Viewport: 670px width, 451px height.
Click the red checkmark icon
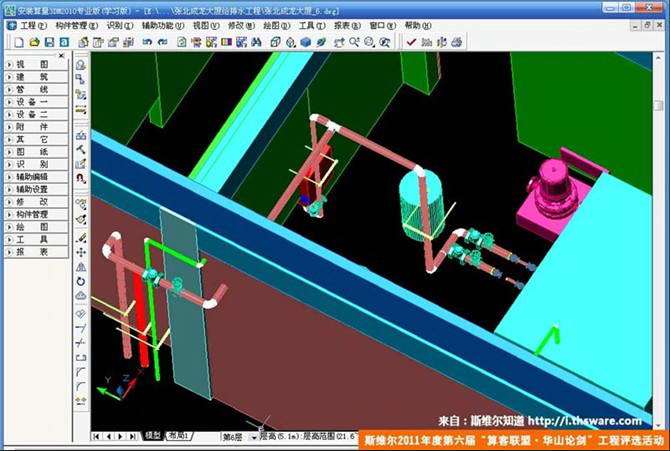411,42
